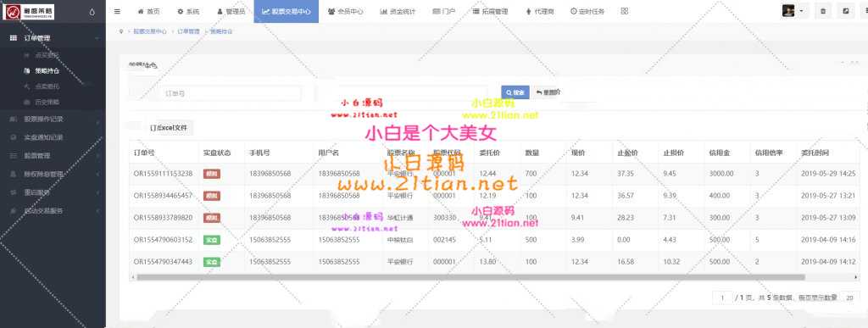Open the 系统 gear menu item
The image size is (868, 328).
click(189, 11)
